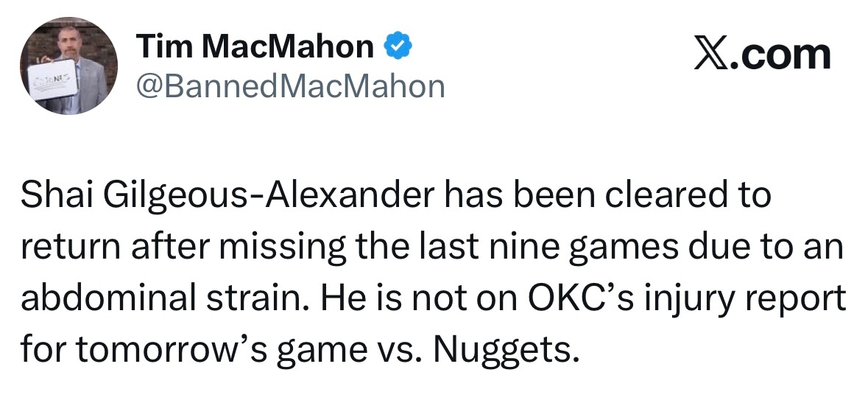Click the X logo in the X.com watermark
This screenshot has width=868, height=403.
[x=711, y=55]
